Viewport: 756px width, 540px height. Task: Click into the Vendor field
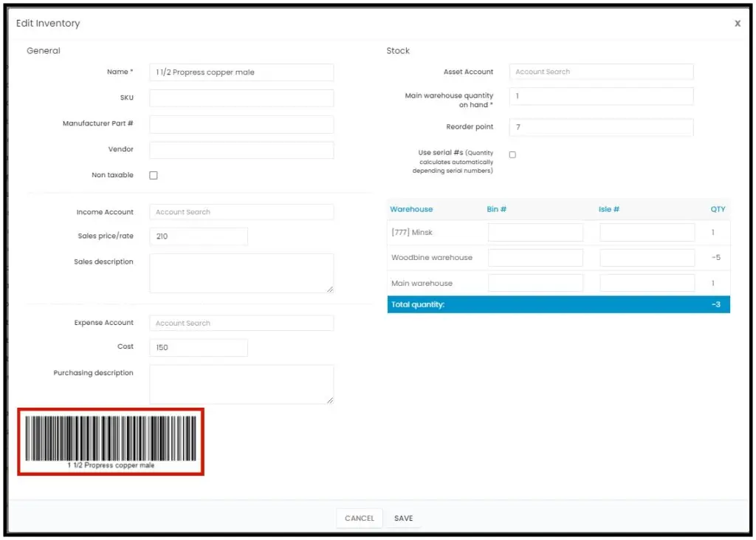click(241, 150)
